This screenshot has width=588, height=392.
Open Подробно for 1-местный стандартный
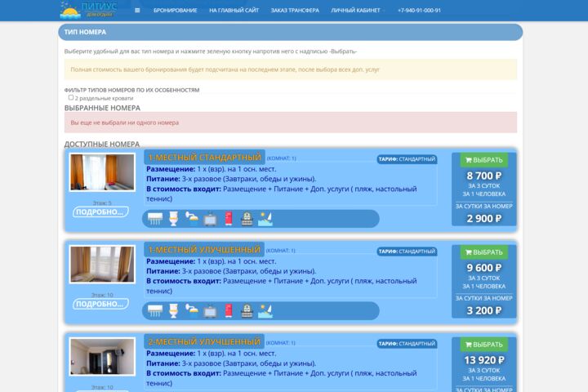tap(100, 212)
